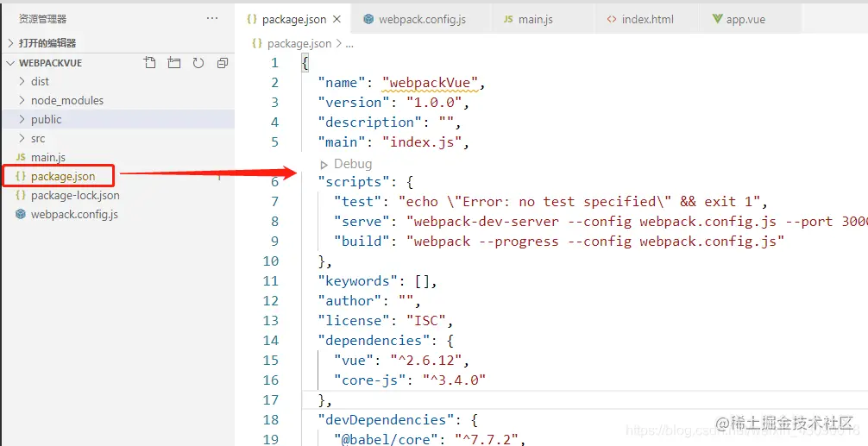The image size is (868, 446).
Task: Click the HTML icon on index.html tab
Action: (611, 19)
